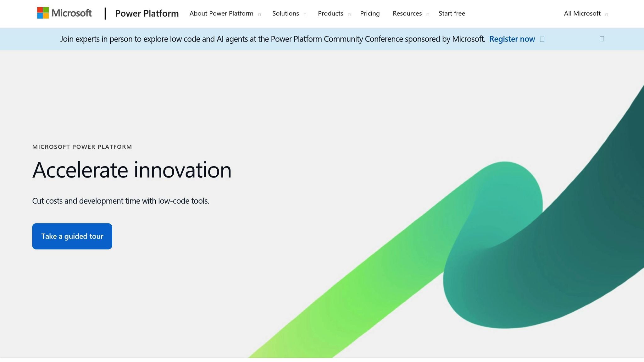This screenshot has width=644, height=362.
Task: Click the conference announcement banner text
Action: coord(273,39)
